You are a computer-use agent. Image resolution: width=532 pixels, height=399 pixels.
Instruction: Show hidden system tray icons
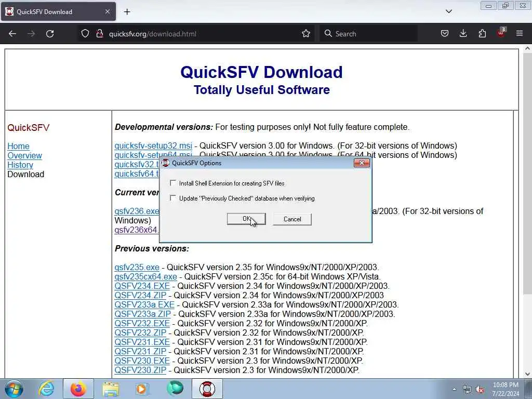454,390
